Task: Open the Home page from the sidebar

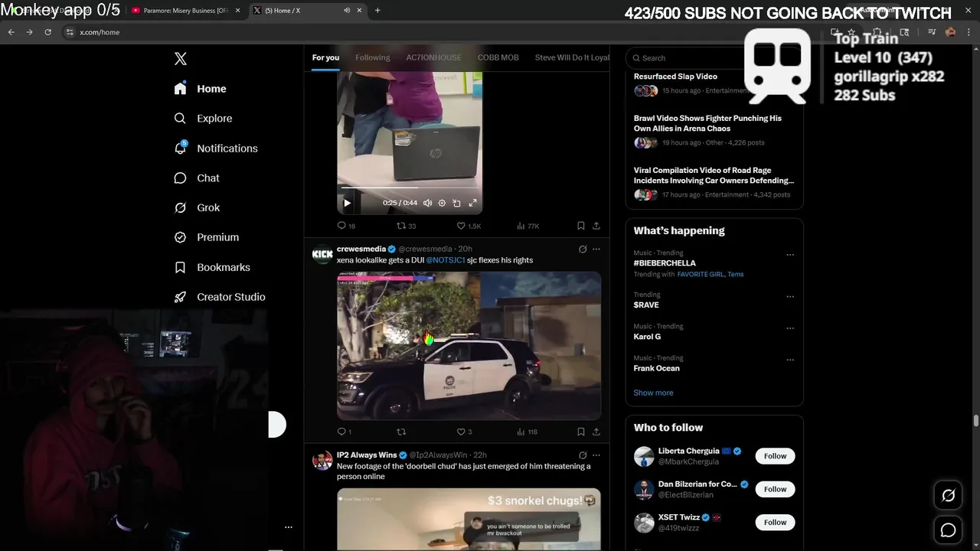Action: tap(201, 89)
